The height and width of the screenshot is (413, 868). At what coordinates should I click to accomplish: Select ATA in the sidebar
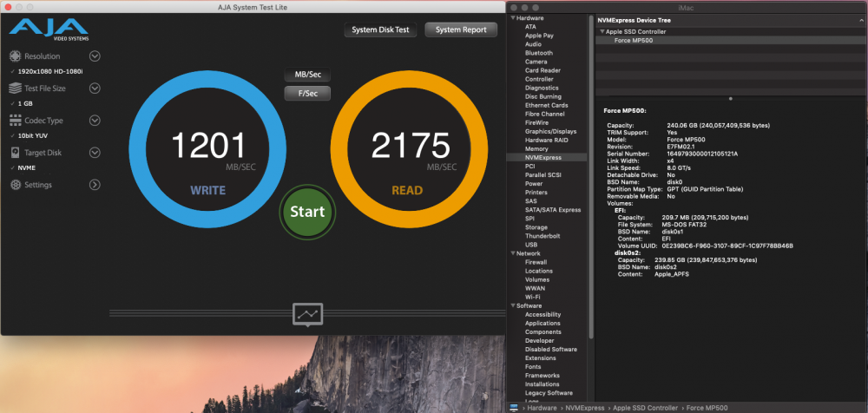pyautogui.click(x=530, y=27)
